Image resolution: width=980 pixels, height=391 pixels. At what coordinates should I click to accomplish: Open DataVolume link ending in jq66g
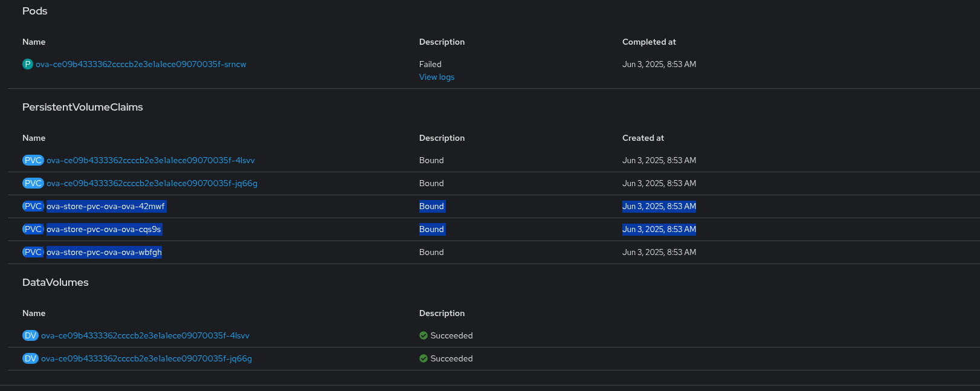coord(146,358)
